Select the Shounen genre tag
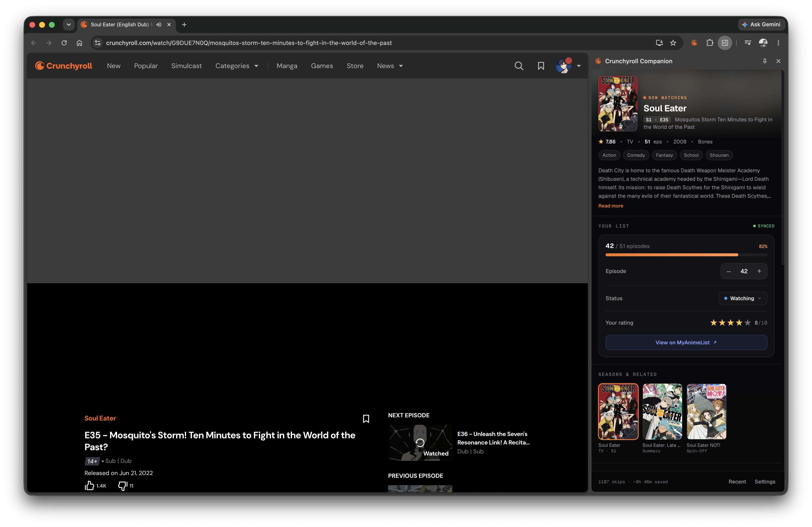Image resolution: width=812 pixels, height=527 pixels. tap(719, 155)
